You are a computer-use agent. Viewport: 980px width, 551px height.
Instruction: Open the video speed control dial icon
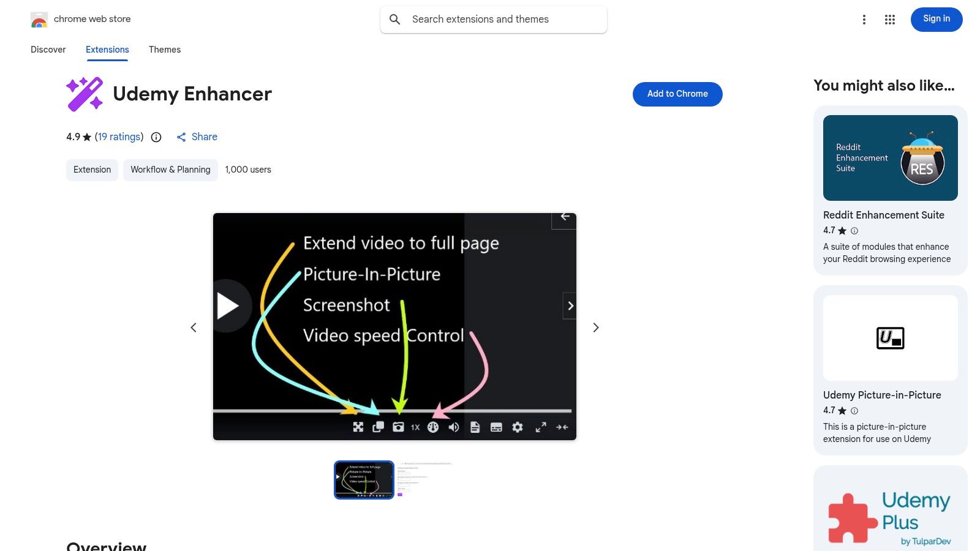434,427
